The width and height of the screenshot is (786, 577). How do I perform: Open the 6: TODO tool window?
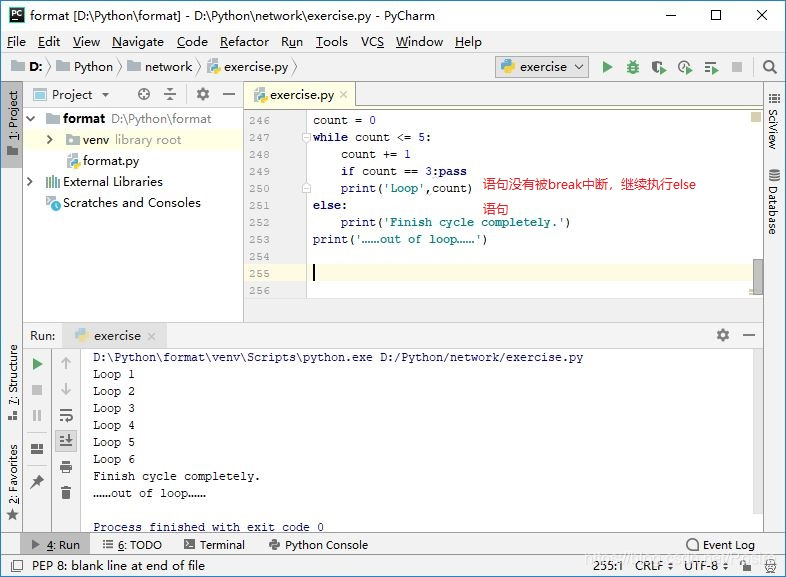coord(132,545)
